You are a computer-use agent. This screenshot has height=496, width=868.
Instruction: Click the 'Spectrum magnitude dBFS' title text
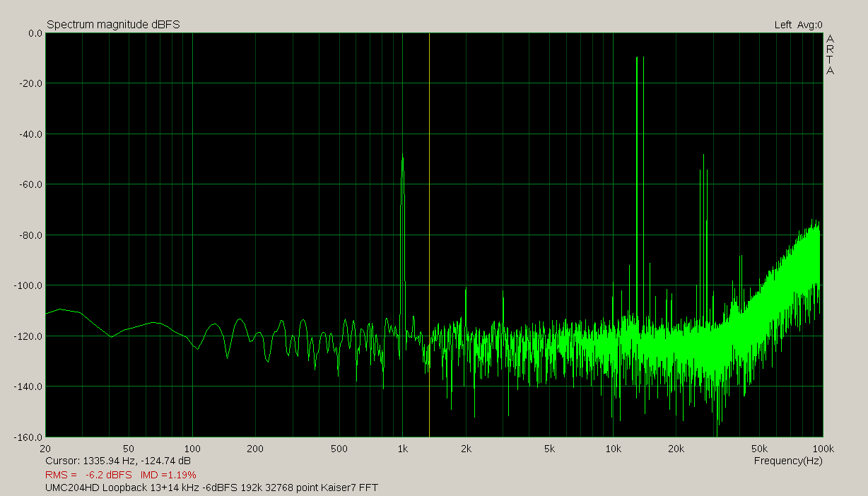click(113, 25)
